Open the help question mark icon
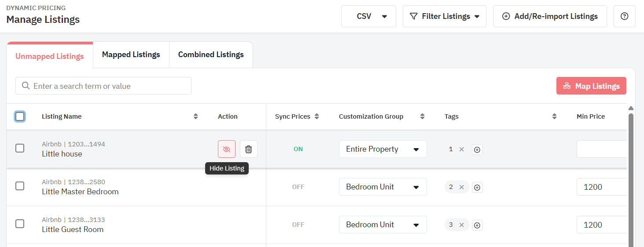 (624, 16)
